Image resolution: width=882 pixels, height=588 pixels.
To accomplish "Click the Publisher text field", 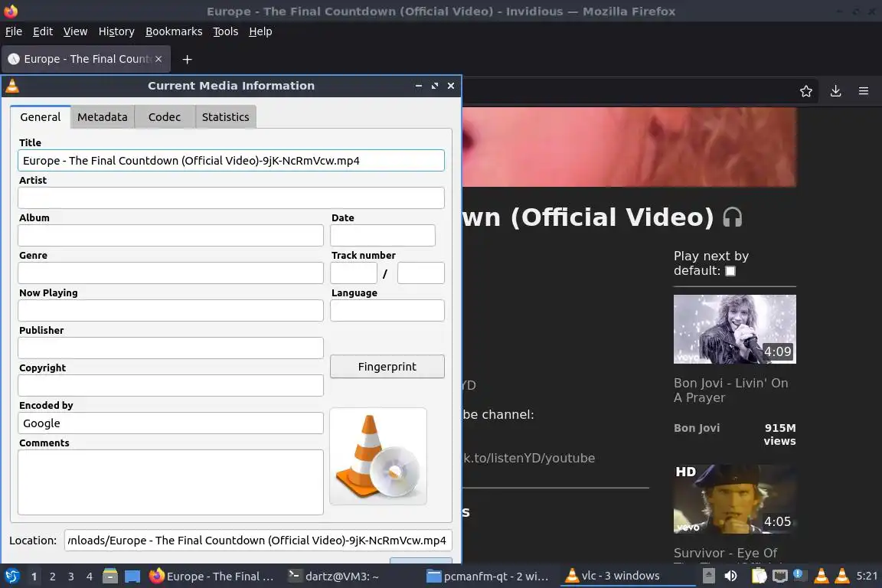I will point(171,348).
